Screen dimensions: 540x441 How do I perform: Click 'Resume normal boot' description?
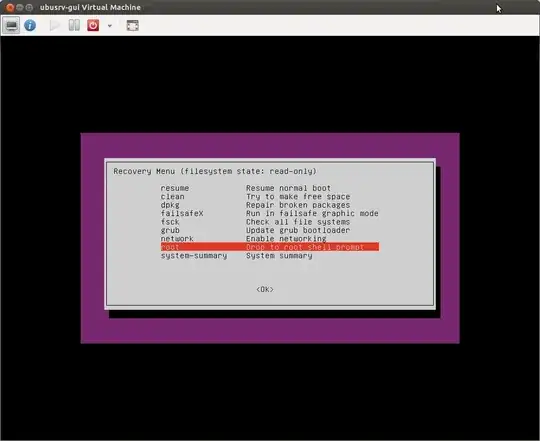point(288,188)
